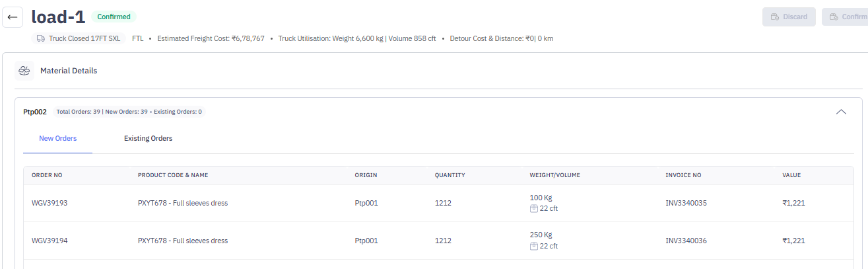Click the Ptp002 total orders summary badge
Screen dimensions: 868x269
click(129, 112)
